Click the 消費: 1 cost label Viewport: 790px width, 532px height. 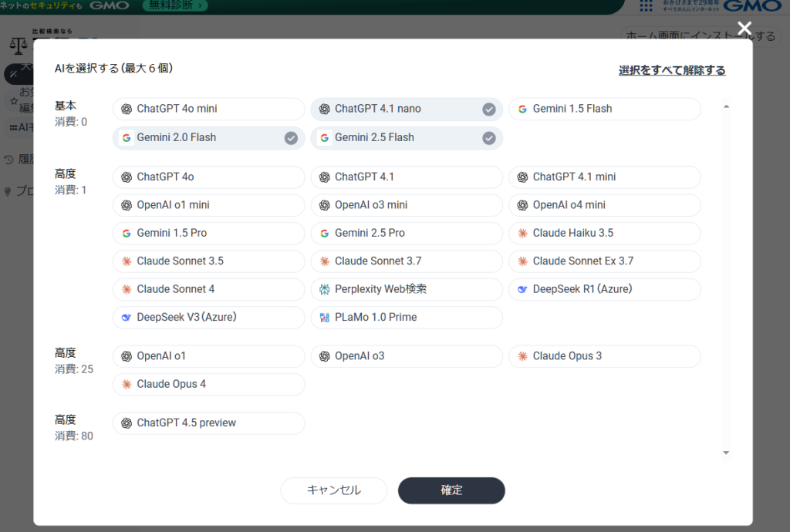click(x=70, y=190)
